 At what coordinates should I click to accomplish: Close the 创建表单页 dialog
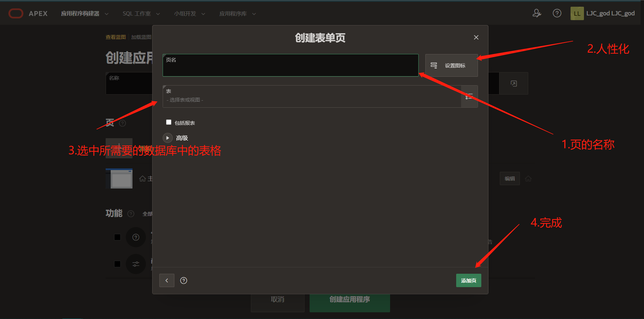tap(476, 37)
